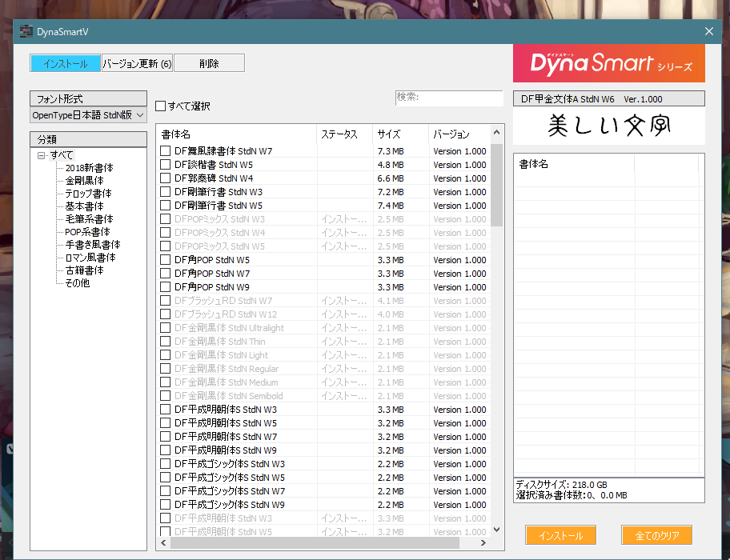Check DF剛筆行書 StdN W3 checkbox

tap(165, 192)
